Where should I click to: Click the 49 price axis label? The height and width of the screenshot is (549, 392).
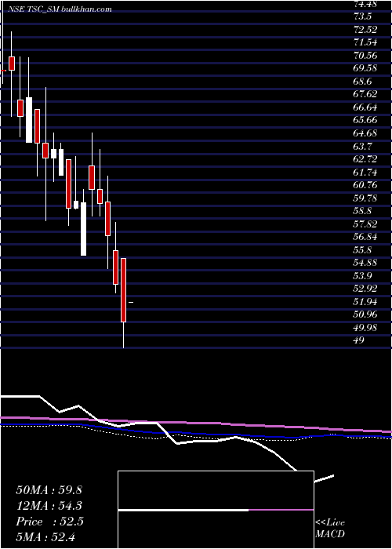[x=359, y=340]
